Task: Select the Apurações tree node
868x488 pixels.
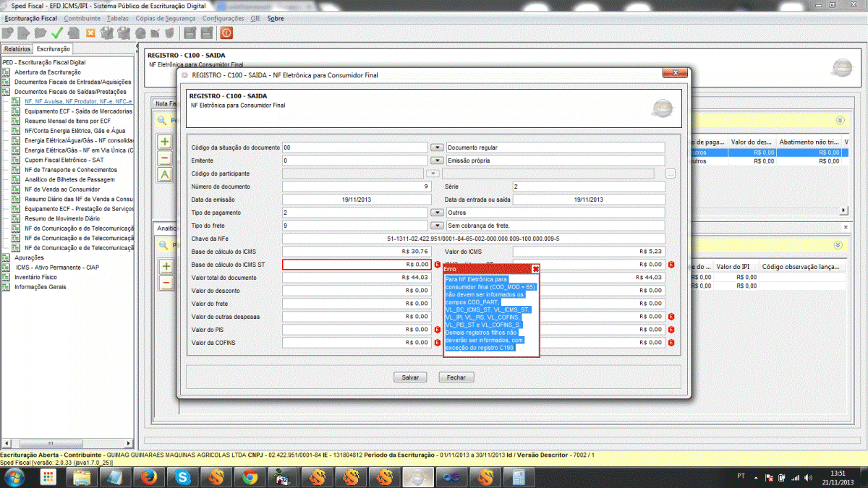Action: [29, 258]
